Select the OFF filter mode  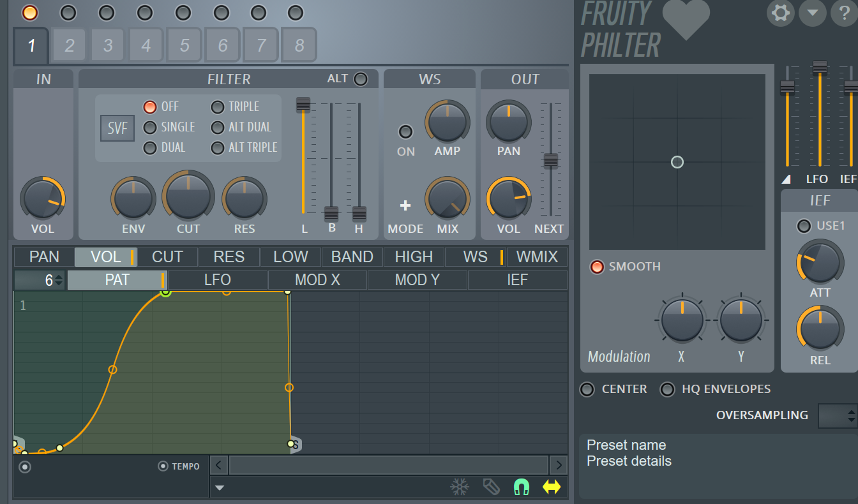pos(150,107)
